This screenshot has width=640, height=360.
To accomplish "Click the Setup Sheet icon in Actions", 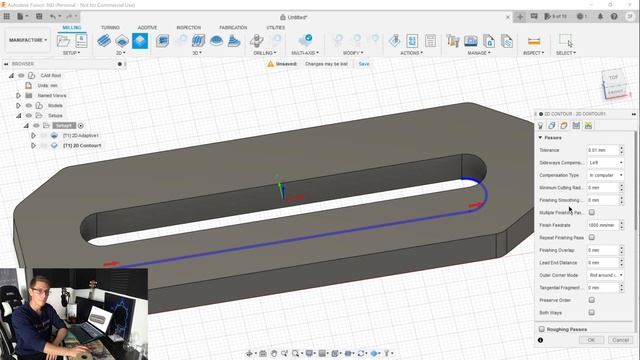I will point(430,41).
